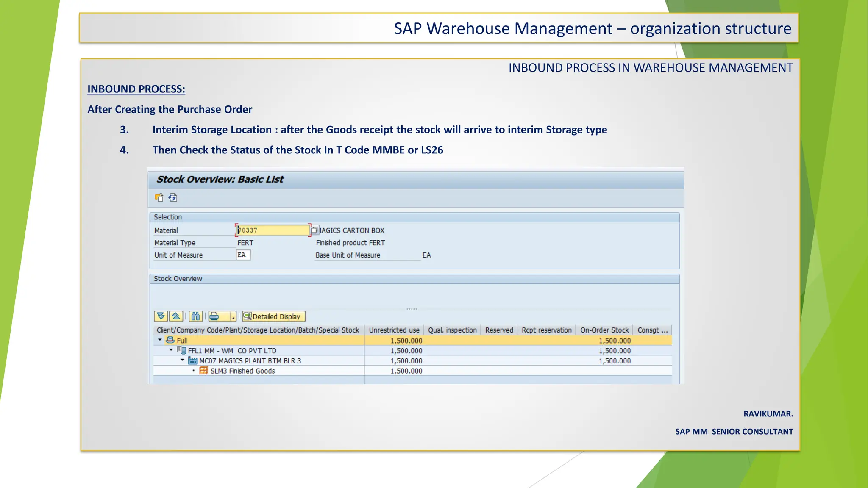Click the client icon on the Full row
This screenshot has width=868, height=488.
(x=170, y=340)
